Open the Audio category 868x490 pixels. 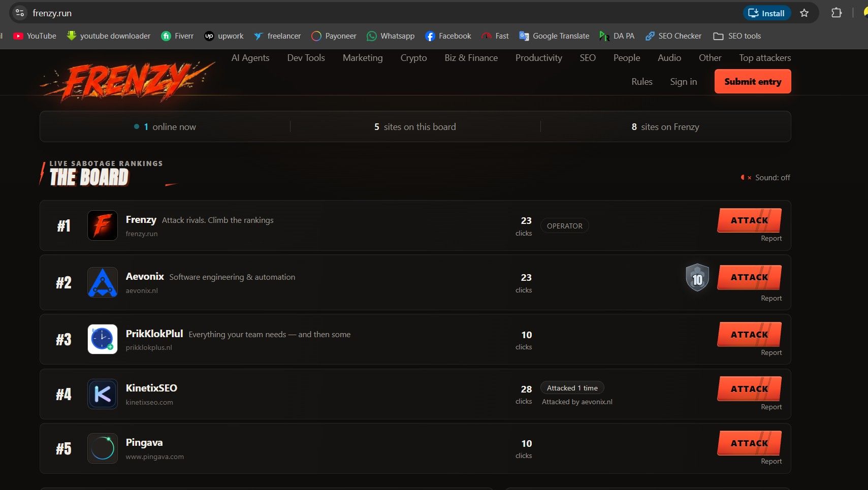[669, 58]
